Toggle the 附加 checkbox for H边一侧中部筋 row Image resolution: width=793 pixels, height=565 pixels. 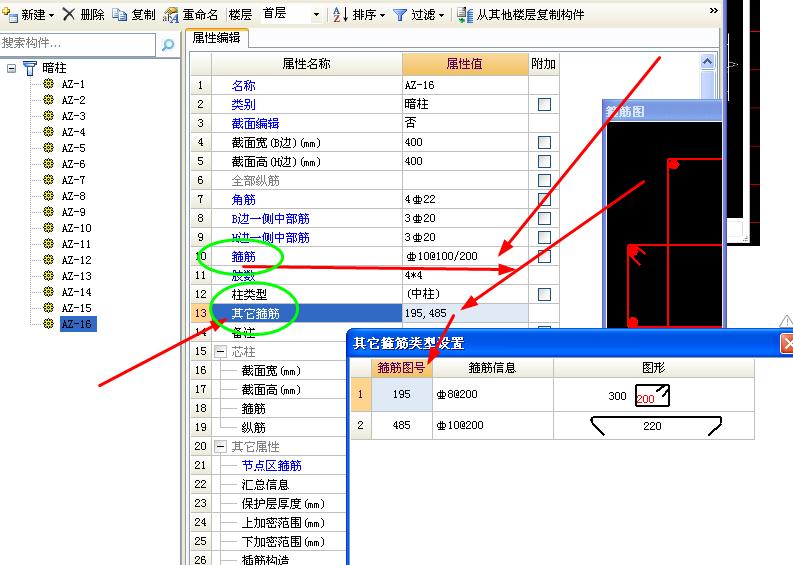(x=544, y=237)
